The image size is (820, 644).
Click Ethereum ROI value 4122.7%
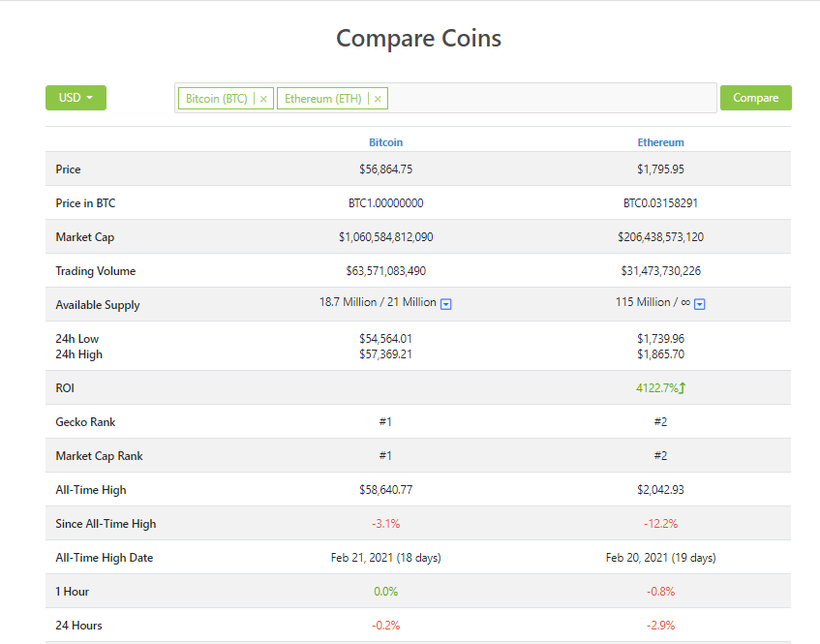(656, 388)
